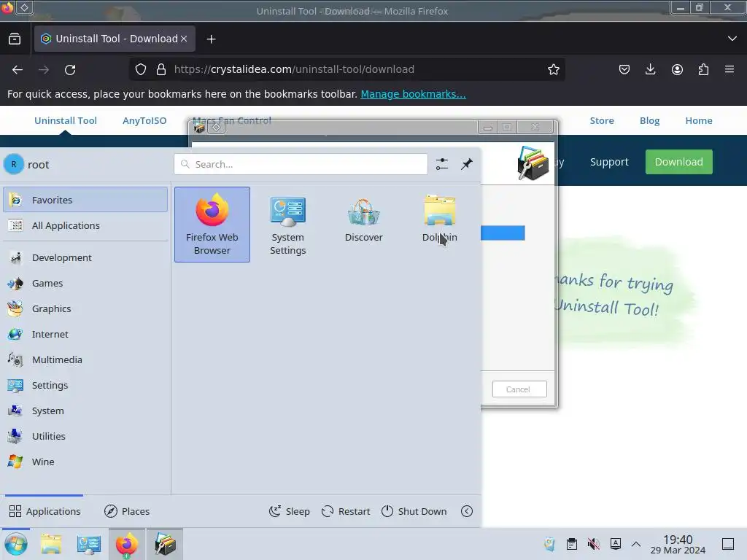Open Uninstall Tool site nav tab
747x560 pixels.
pos(65,120)
